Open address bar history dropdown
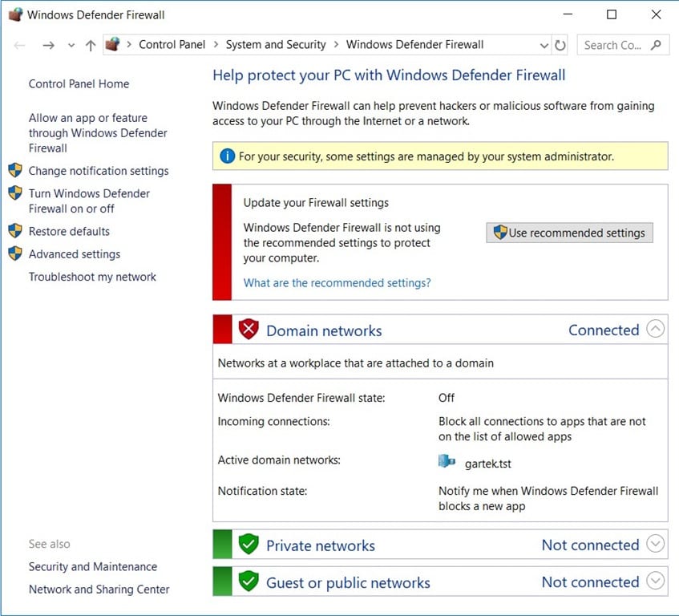679x616 pixels. click(x=544, y=45)
